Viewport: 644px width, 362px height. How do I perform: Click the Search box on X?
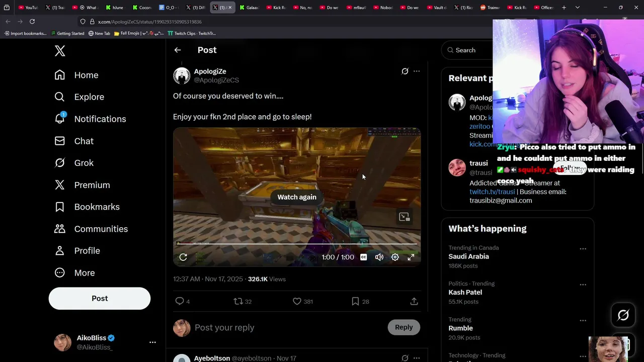pyautogui.click(x=468, y=50)
